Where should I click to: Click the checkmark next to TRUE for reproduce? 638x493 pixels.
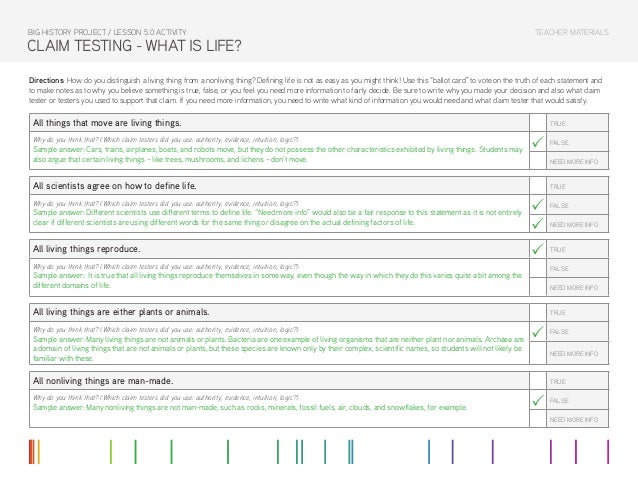click(539, 247)
